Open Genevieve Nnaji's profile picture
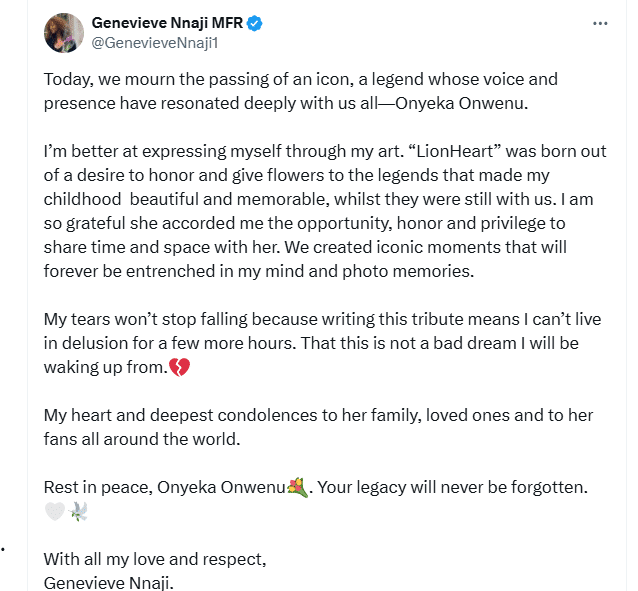The width and height of the screenshot is (638, 591). coord(63,33)
